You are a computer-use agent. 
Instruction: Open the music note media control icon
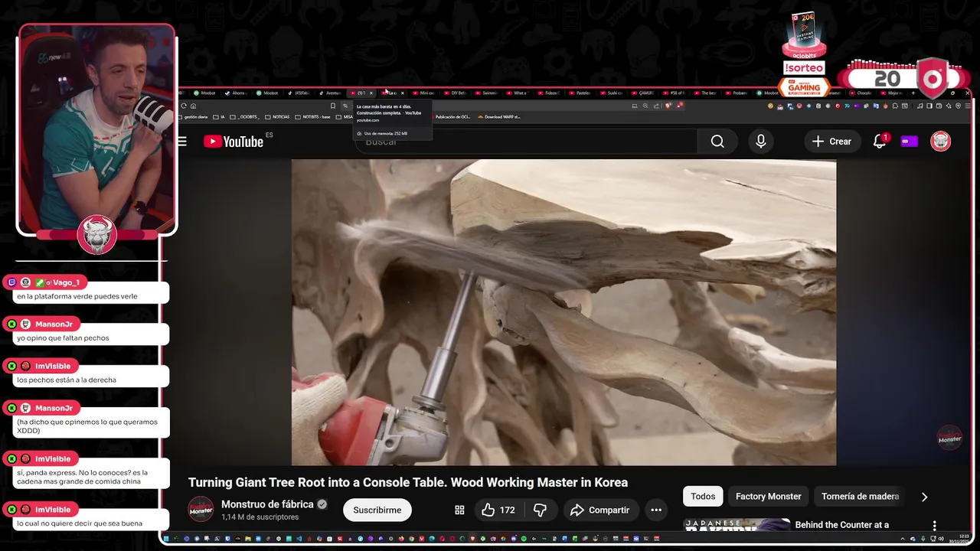[x=920, y=106]
